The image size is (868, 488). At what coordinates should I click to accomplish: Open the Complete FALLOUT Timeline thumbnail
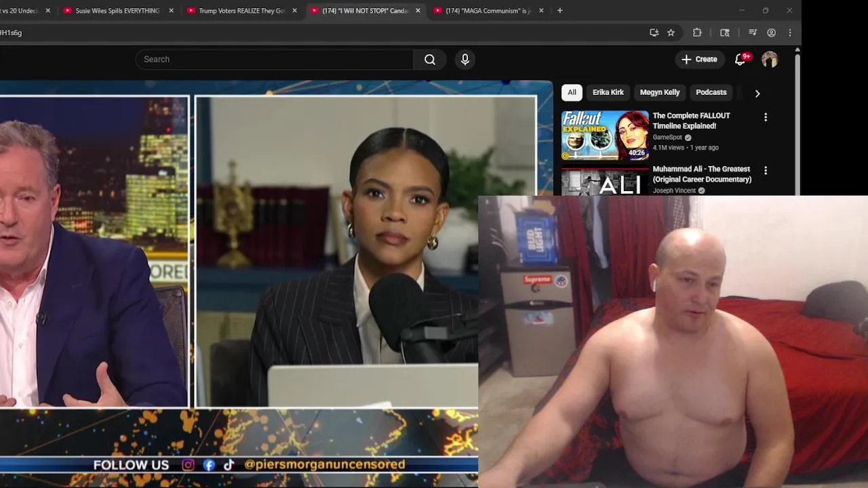pyautogui.click(x=605, y=136)
